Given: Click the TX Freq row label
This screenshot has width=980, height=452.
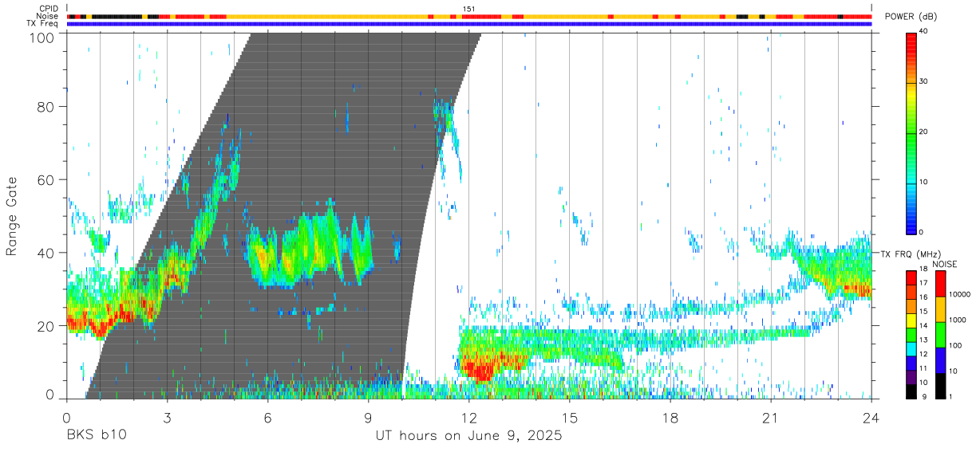Looking at the screenshot, I should click(43, 23).
